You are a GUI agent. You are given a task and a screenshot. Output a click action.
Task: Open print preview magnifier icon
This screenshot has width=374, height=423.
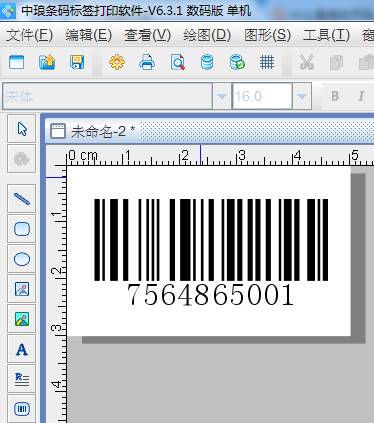[177, 62]
